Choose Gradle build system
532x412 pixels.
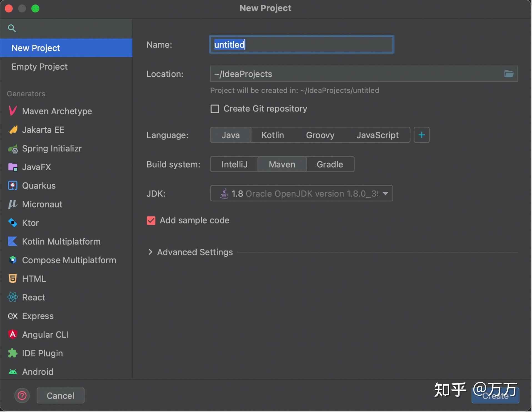pos(330,165)
